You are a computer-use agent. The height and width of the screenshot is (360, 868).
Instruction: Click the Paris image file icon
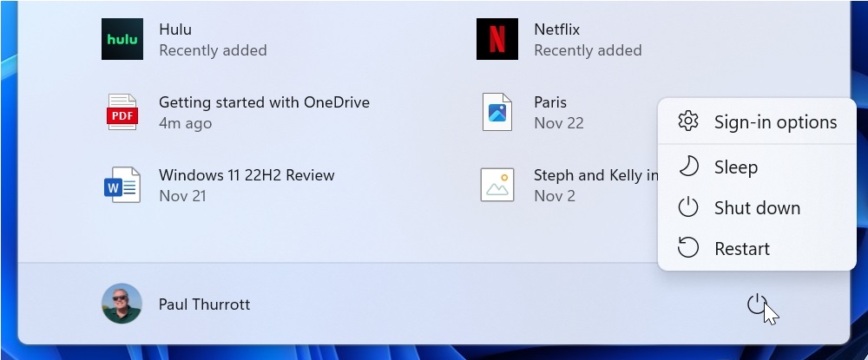(497, 113)
